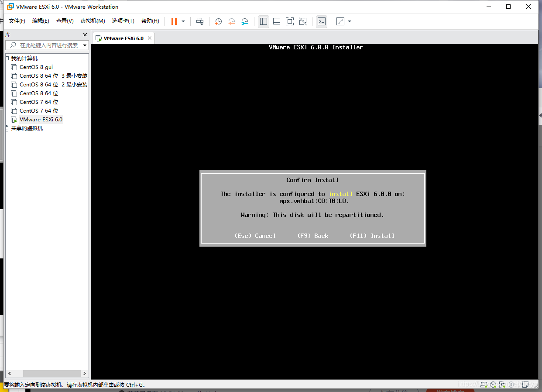This screenshot has height=392, width=542.
Task: Click the running VM icon beside VMware ESXi 6.0
Action: [x=14, y=120]
